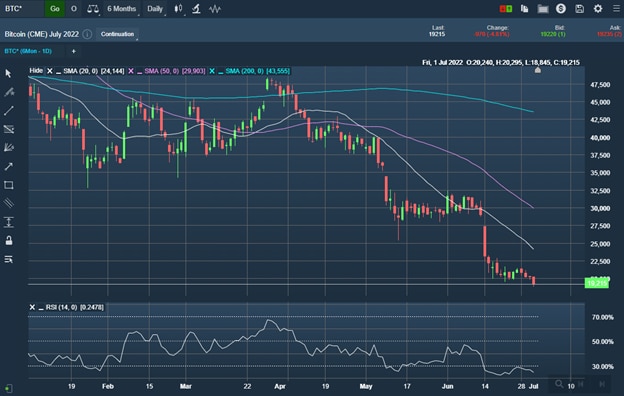
Task: Open the favorite drawing tools icon
Action: pyautogui.click(x=8, y=92)
